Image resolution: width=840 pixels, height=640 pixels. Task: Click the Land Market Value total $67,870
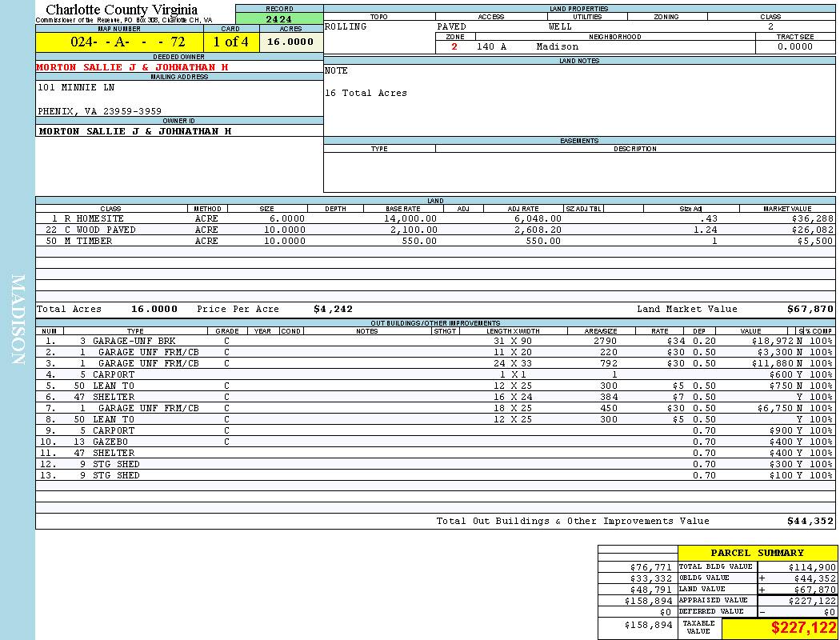[810, 309]
